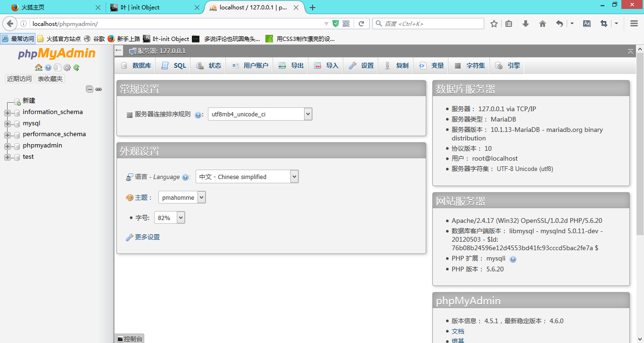Click the phpMyAdmin home icon in sidebar
The width and height of the screenshot is (644, 343).
[x=39, y=67]
